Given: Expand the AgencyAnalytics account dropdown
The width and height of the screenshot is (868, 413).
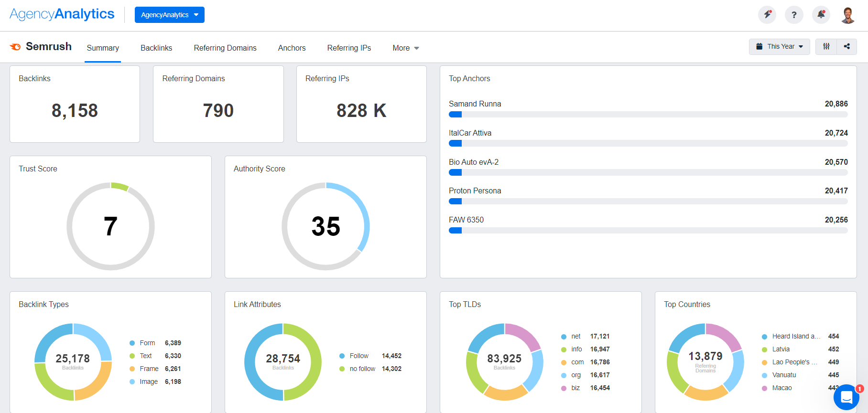Looking at the screenshot, I should pyautogui.click(x=169, y=15).
